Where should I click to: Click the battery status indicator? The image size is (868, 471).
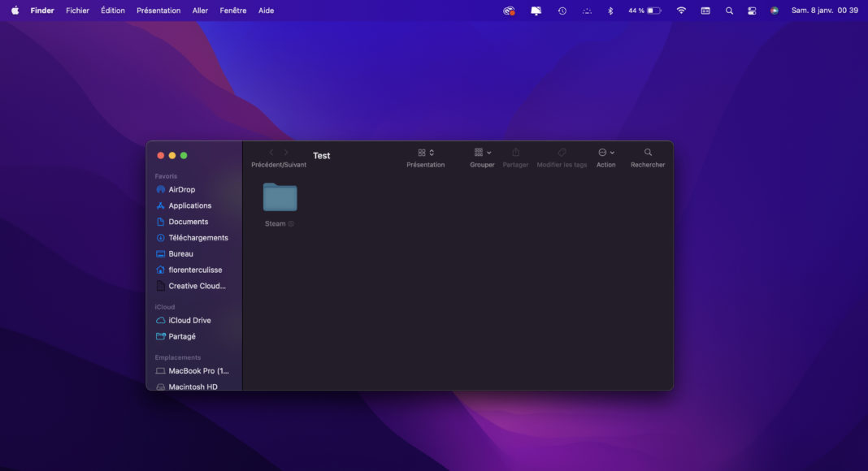tap(645, 11)
